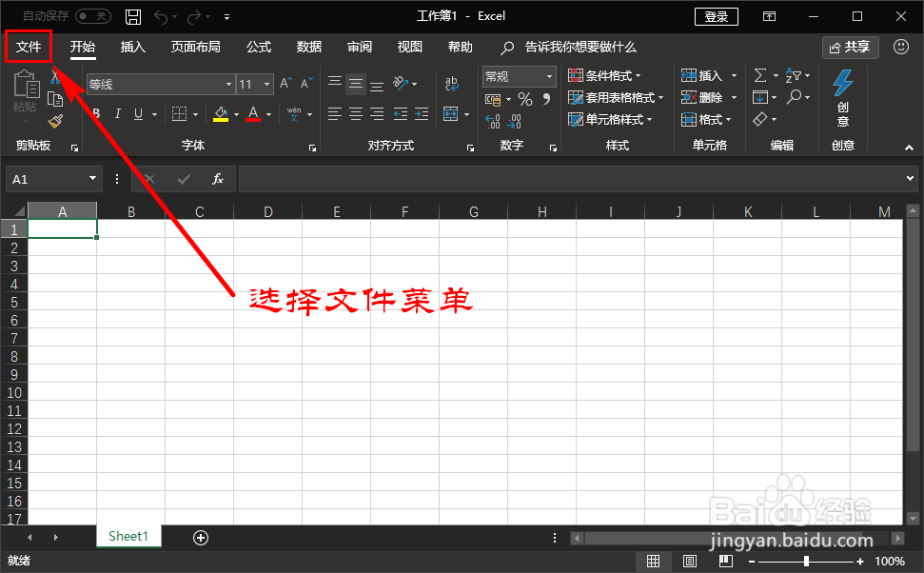Toggle italic formatting
This screenshot has width=924, height=573.
click(x=116, y=113)
